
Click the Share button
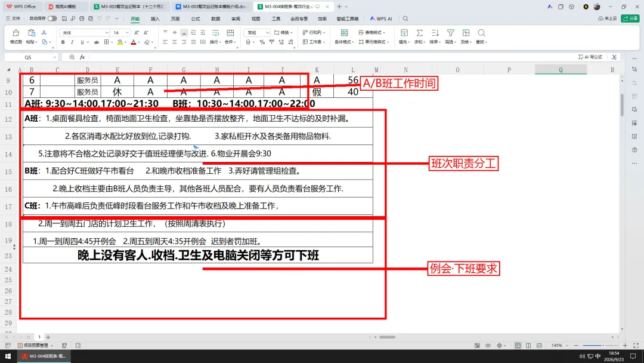coord(630,19)
